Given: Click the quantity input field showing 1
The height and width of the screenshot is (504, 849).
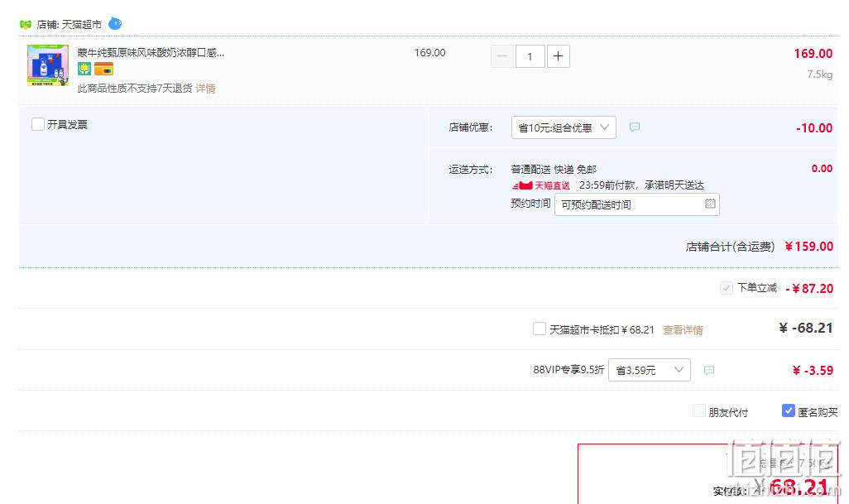Looking at the screenshot, I should [530, 56].
